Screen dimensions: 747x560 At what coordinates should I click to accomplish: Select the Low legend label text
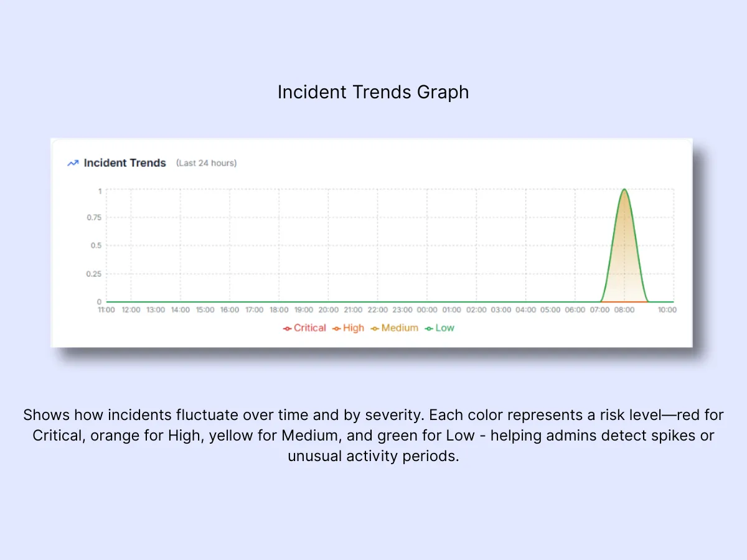(x=444, y=328)
